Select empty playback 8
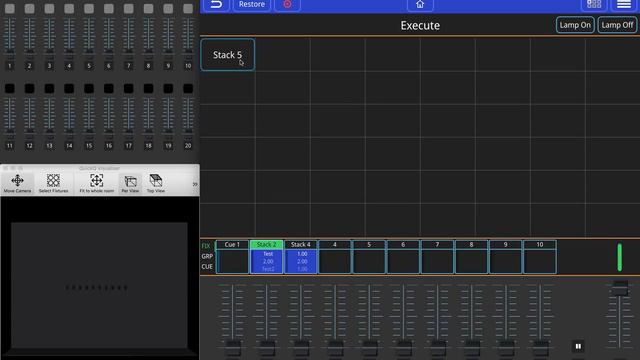Screen dimensions: 640x360 [471, 257]
